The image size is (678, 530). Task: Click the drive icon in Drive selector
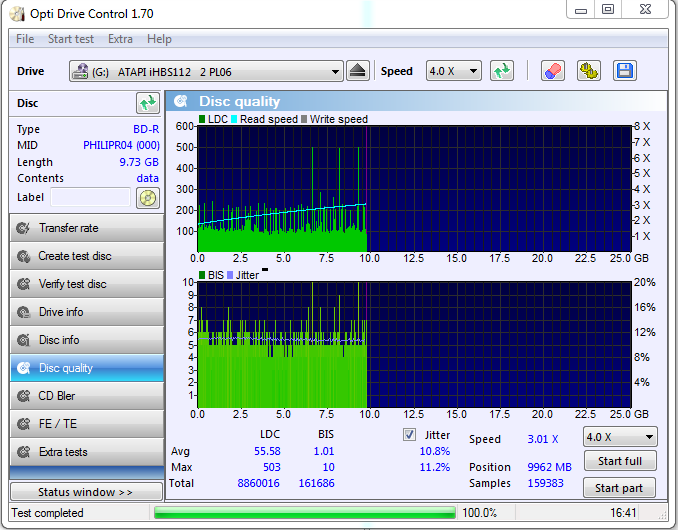80,71
